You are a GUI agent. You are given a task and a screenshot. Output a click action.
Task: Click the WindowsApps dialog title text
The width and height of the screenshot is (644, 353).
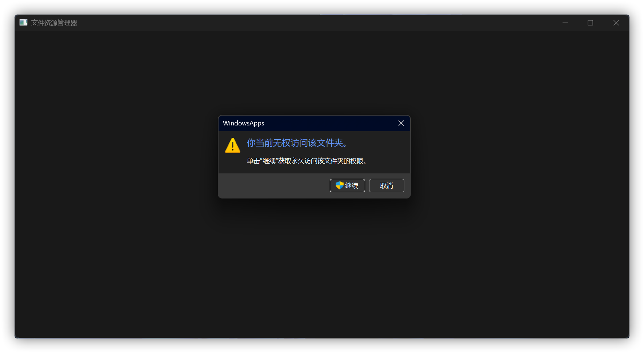pos(243,123)
